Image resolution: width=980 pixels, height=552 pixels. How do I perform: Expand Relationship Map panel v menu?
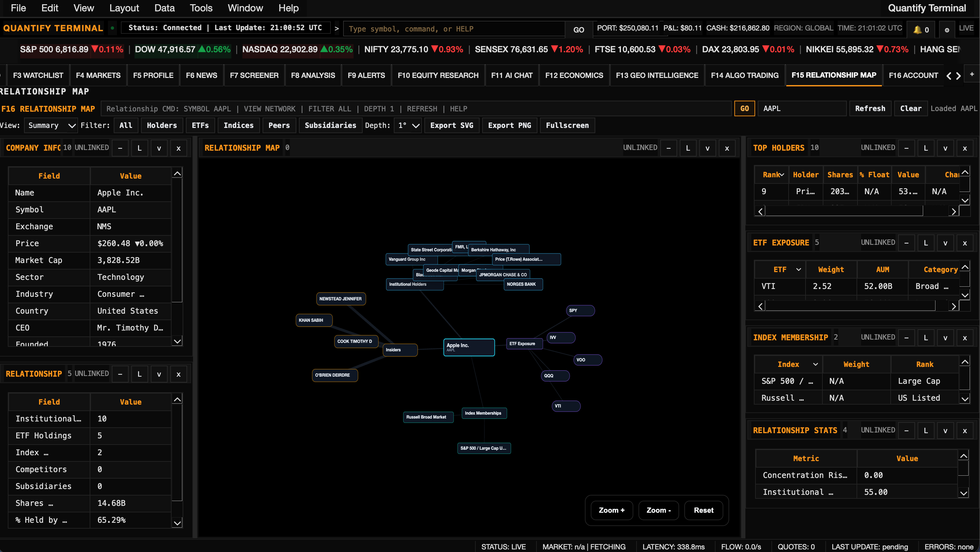point(708,148)
